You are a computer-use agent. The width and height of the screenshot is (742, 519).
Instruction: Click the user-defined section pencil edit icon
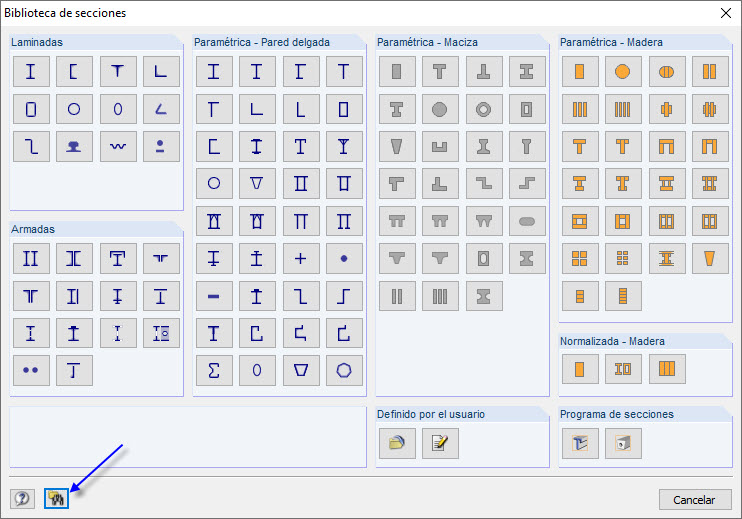(x=440, y=443)
